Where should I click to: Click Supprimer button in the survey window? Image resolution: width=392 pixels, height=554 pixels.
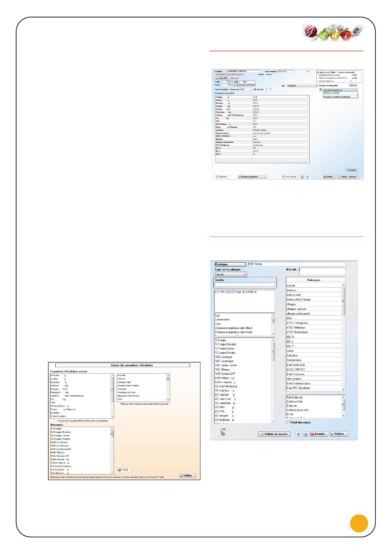[223, 177]
